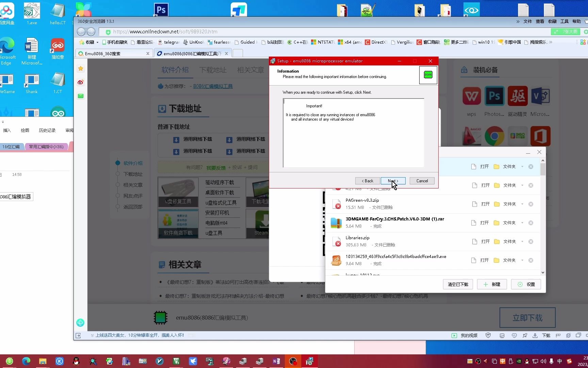
Task: Expand dropdown for PAGreen-v8.3.zip row
Action: [x=522, y=204]
